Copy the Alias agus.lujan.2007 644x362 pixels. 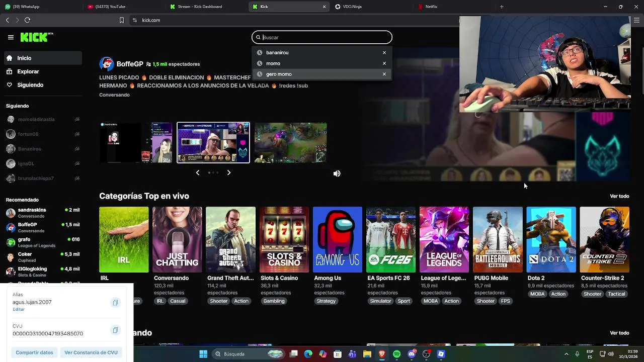tap(115, 303)
